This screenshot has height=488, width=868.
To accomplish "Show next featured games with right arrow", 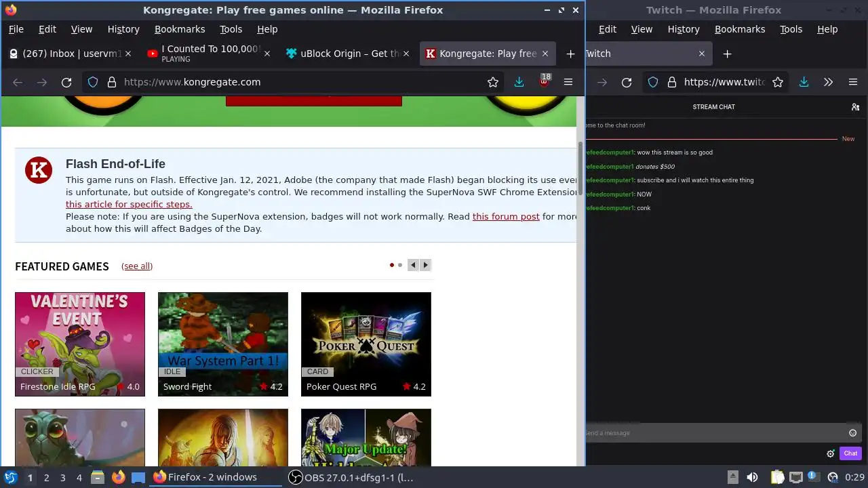I will point(426,265).
